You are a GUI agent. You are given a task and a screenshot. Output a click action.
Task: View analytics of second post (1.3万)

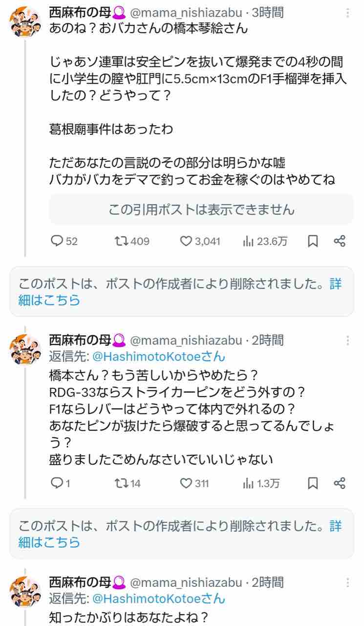click(x=261, y=483)
